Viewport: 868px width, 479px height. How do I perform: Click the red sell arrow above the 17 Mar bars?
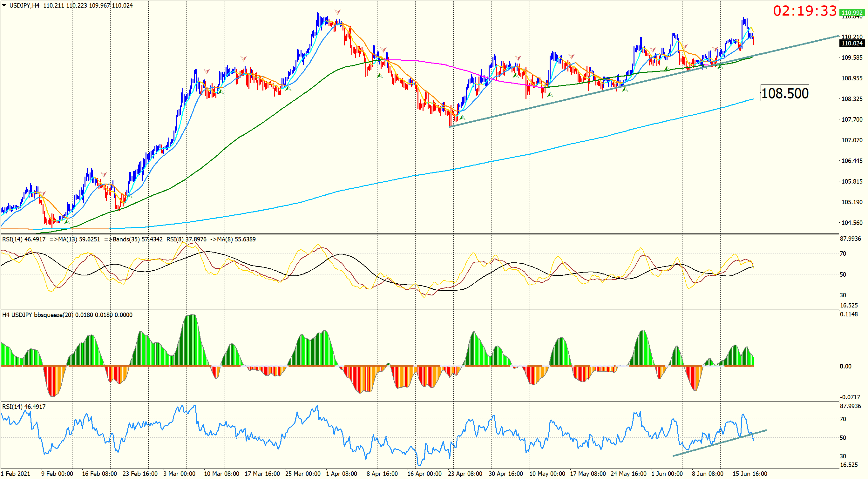[244, 59]
